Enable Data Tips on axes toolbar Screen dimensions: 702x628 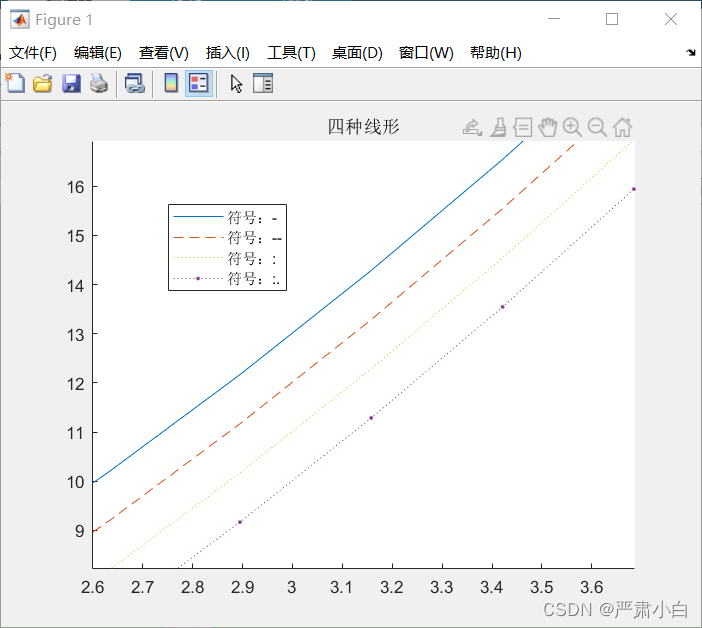[522, 128]
